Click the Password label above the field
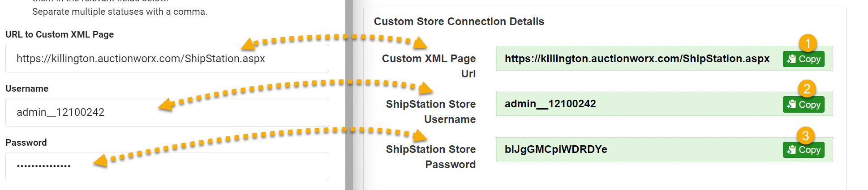 (26, 143)
